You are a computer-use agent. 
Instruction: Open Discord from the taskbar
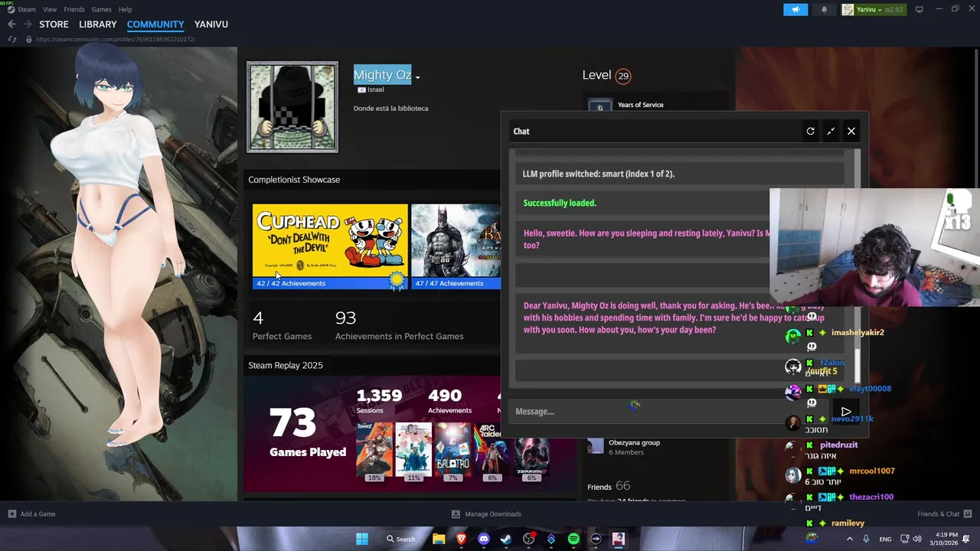pyautogui.click(x=483, y=539)
